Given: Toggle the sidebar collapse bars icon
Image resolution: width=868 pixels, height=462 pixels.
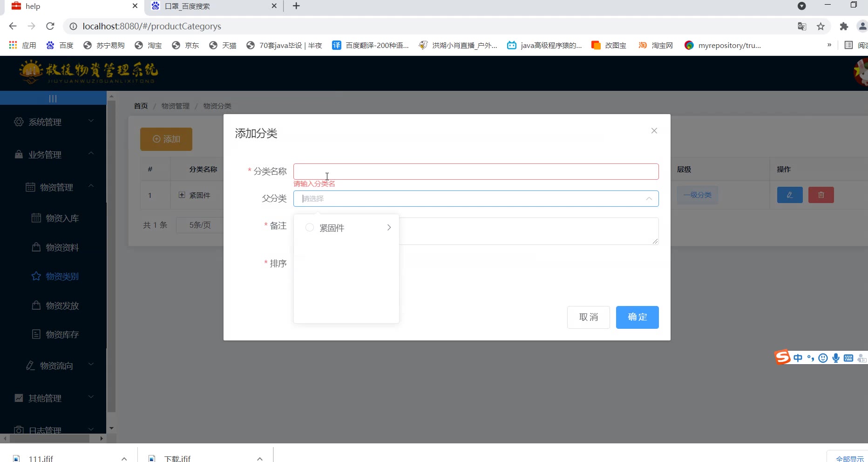Looking at the screenshot, I should coord(53,98).
